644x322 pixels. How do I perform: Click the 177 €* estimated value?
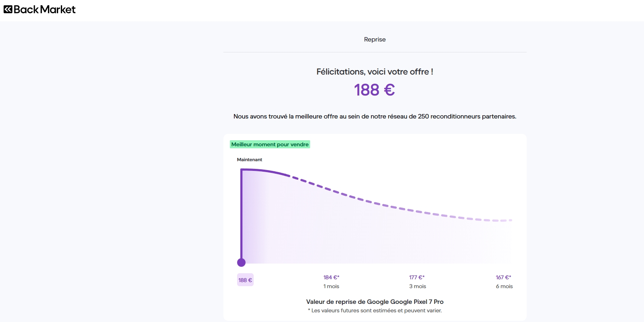[417, 277]
